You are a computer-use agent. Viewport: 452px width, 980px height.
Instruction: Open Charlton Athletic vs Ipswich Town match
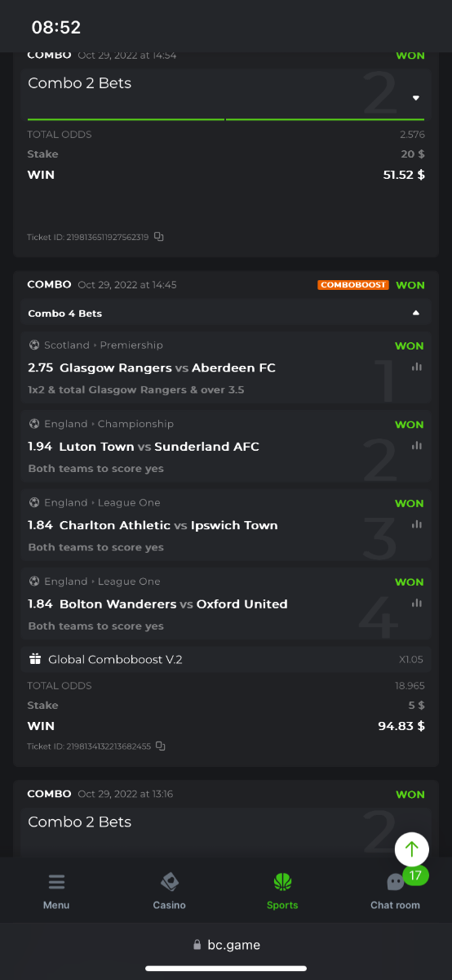pos(169,525)
